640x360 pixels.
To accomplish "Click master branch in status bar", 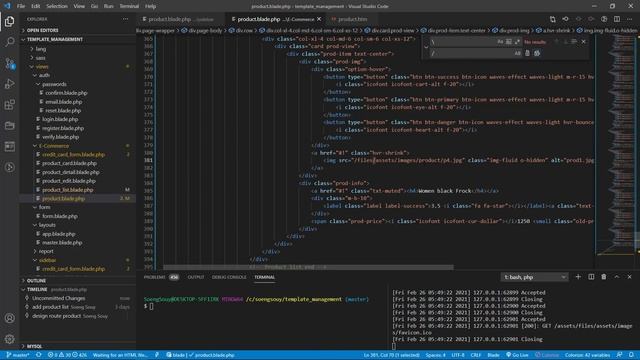I will tap(18, 355).
